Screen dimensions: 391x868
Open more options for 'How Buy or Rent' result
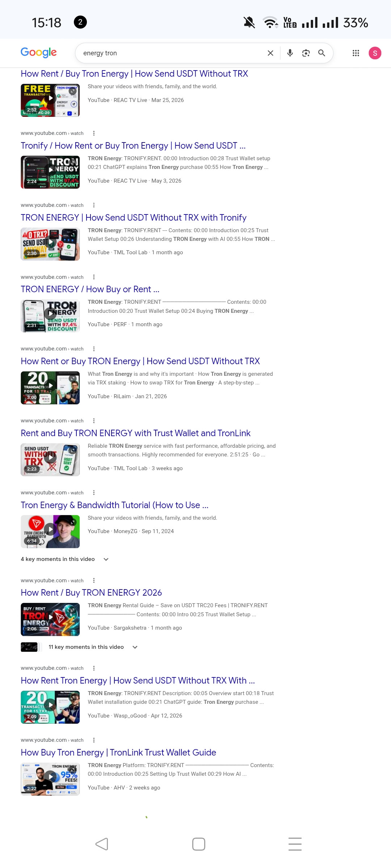point(94,277)
